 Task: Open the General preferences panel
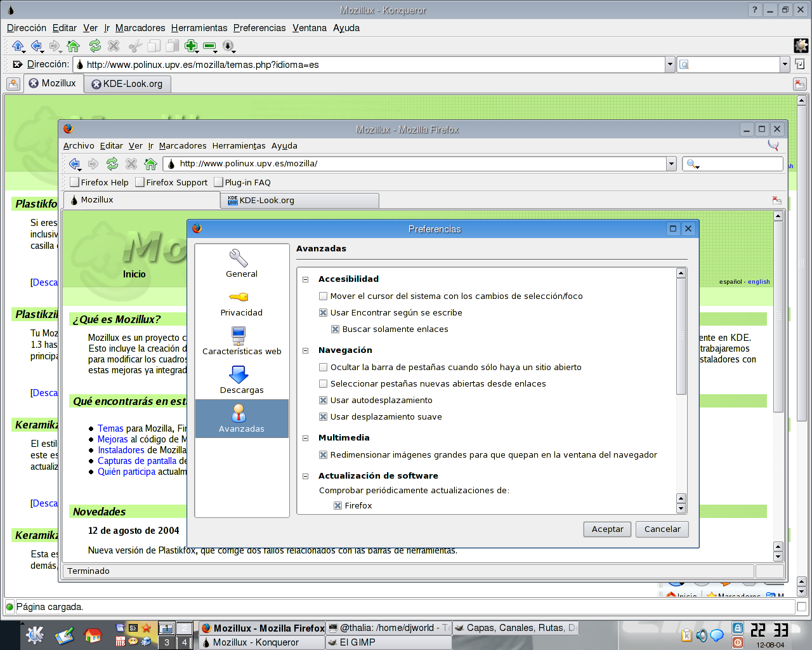[242, 263]
